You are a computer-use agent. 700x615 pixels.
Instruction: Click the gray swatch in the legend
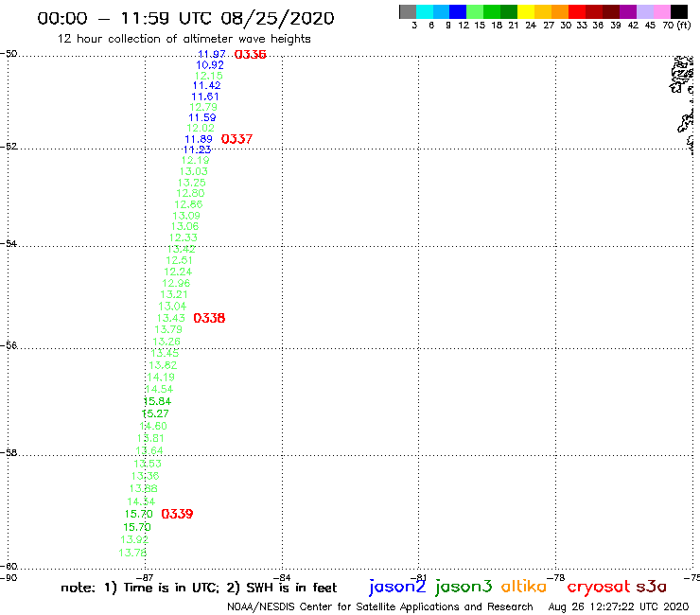[408, 11]
